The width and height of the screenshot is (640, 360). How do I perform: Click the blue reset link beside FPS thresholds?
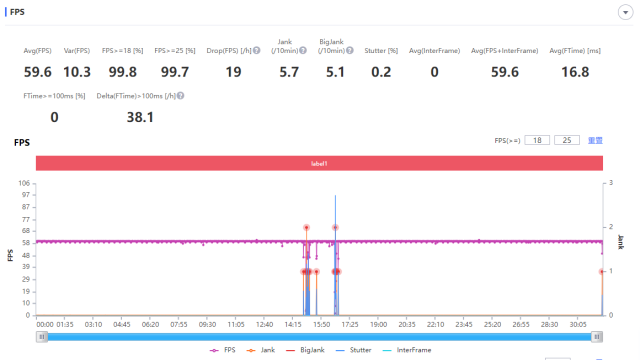(x=595, y=140)
